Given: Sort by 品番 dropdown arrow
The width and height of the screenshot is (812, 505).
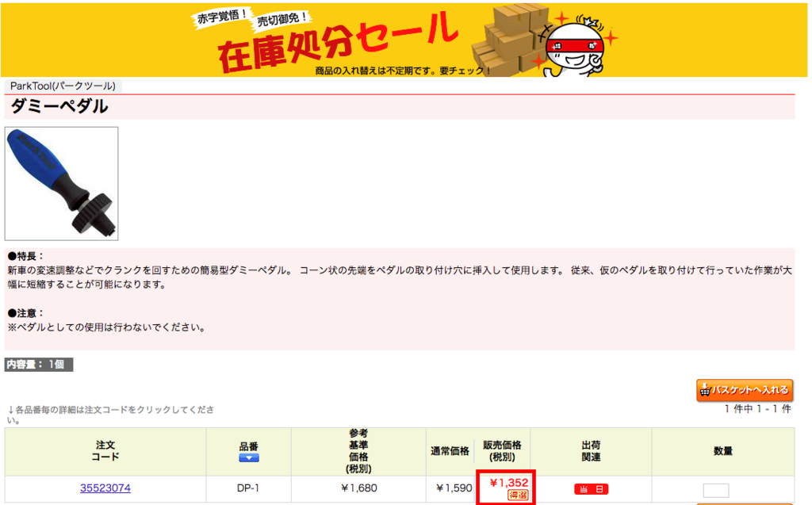Looking at the screenshot, I should pos(248,458).
